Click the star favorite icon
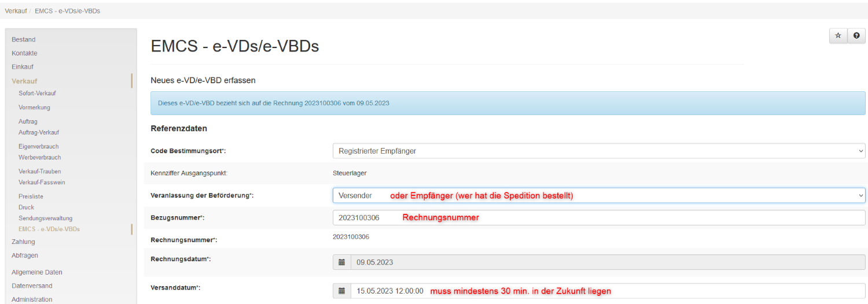Image resolution: width=868 pixels, height=304 pixels. [838, 36]
